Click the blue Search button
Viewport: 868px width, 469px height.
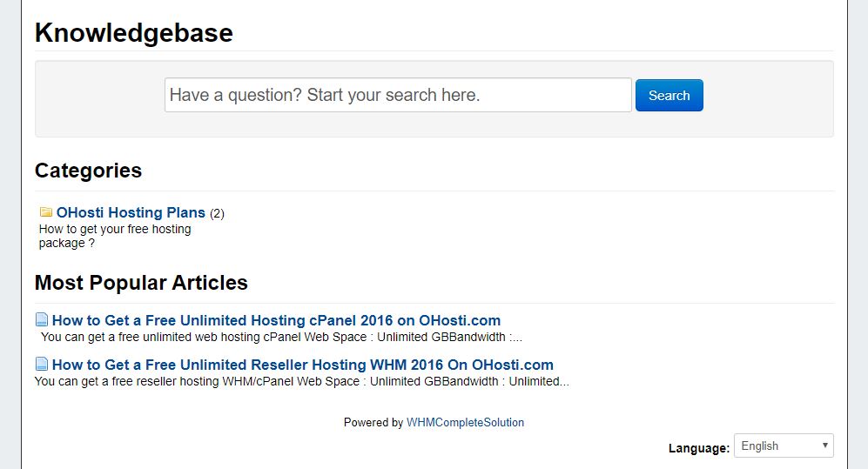(x=670, y=95)
